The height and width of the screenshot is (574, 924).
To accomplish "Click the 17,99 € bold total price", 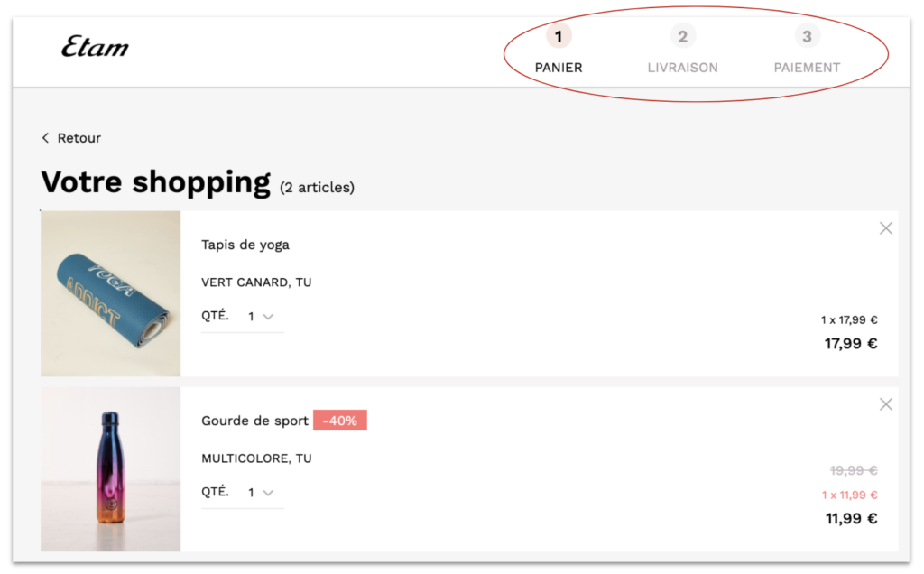I will click(x=850, y=343).
